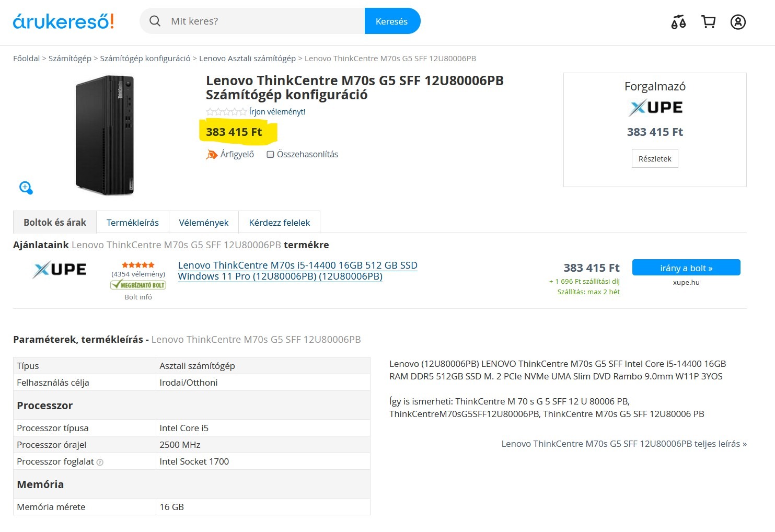
Task: Click into the 'Mit keres?' search field
Action: pos(264,21)
